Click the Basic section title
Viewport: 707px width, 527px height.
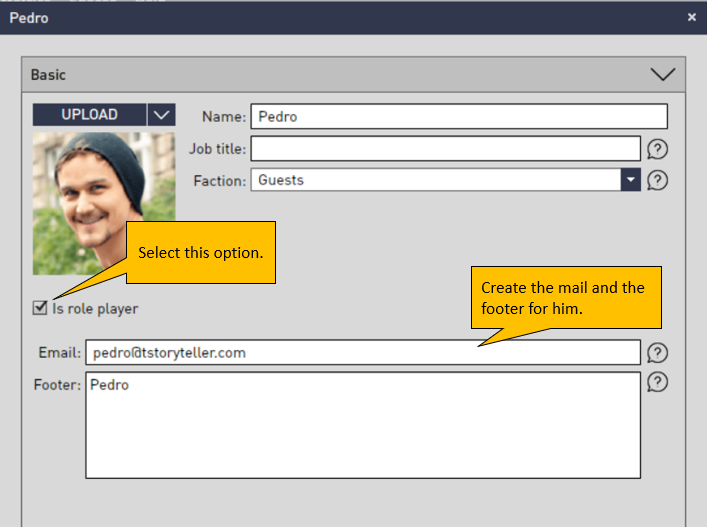coord(48,75)
